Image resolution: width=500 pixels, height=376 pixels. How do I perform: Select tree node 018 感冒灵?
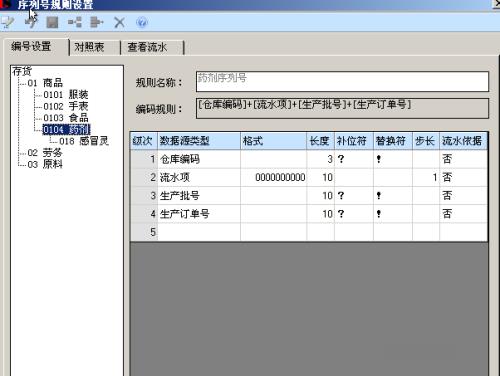click(x=84, y=141)
